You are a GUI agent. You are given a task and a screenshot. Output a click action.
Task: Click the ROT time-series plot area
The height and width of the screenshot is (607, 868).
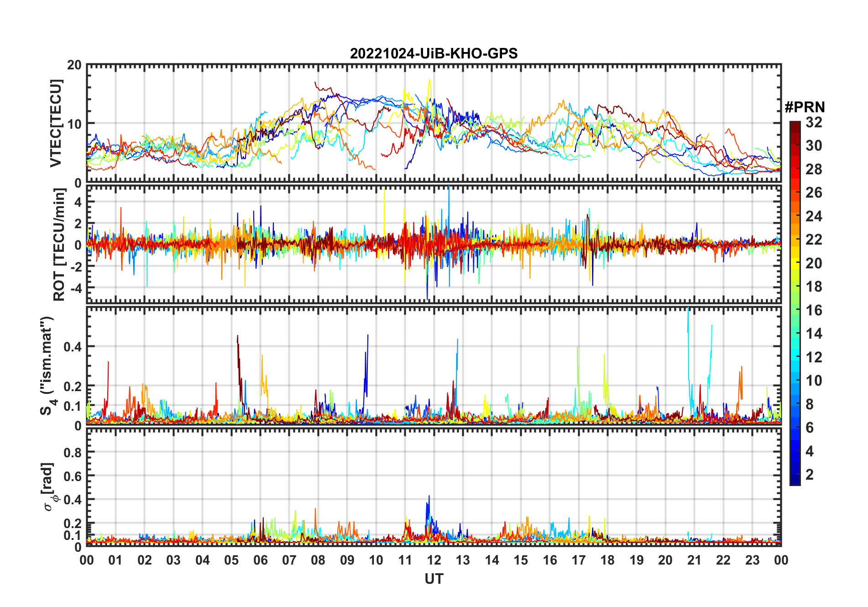click(434, 244)
